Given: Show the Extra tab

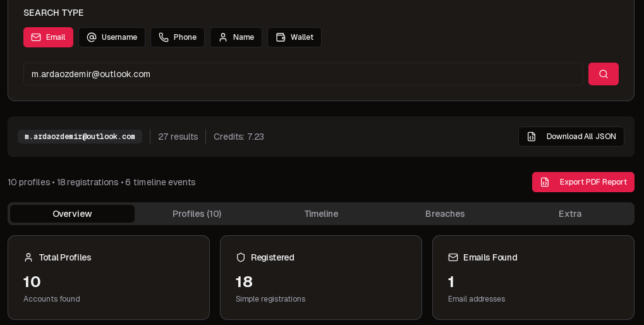Looking at the screenshot, I should 569,214.
